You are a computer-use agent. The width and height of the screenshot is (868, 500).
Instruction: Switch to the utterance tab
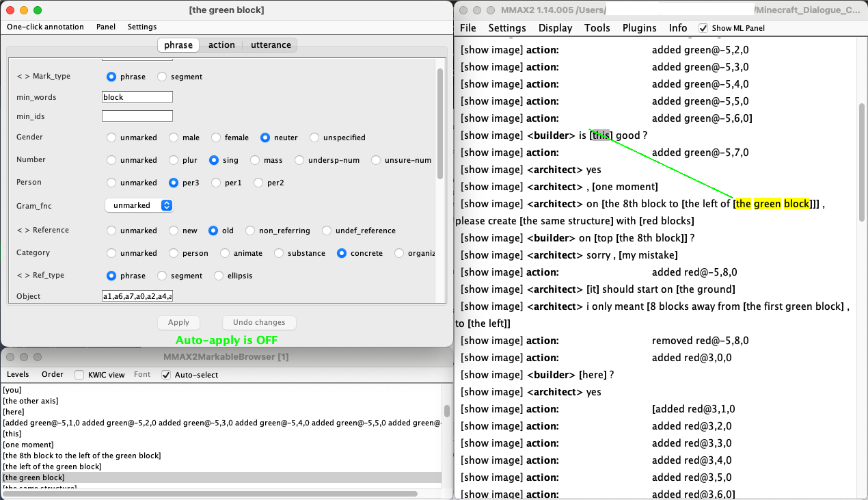pyautogui.click(x=271, y=45)
